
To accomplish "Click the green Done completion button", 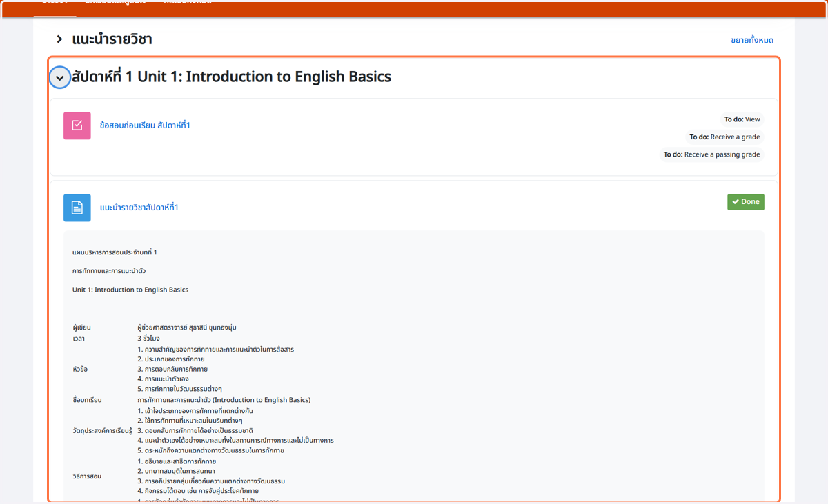I will point(746,202).
